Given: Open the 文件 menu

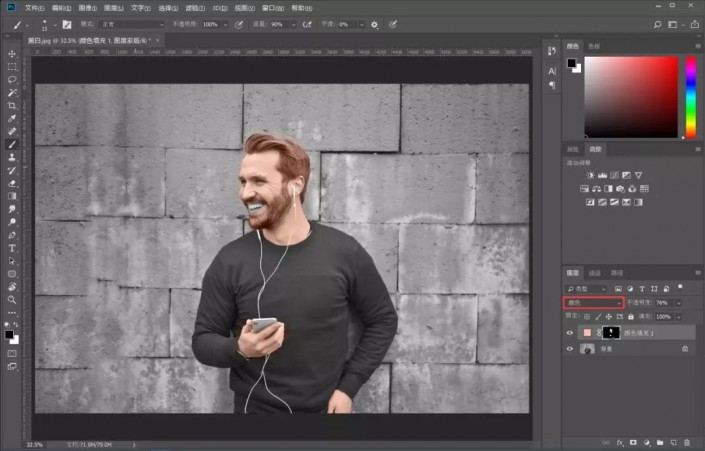Looking at the screenshot, I should (x=34, y=7).
